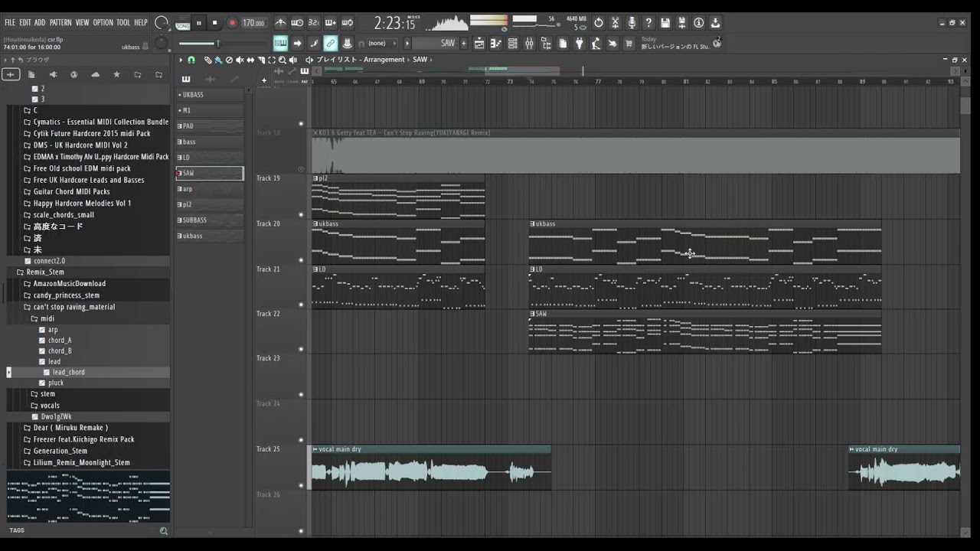980x551 pixels.
Task: Open the EDIT menu
Action: click(x=25, y=22)
